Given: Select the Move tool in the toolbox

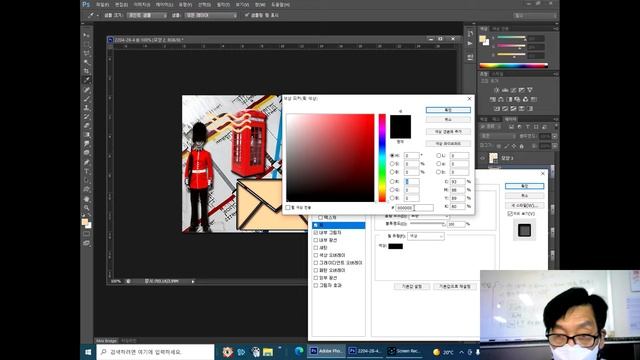Looking at the screenshot, I should pos(87,36).
